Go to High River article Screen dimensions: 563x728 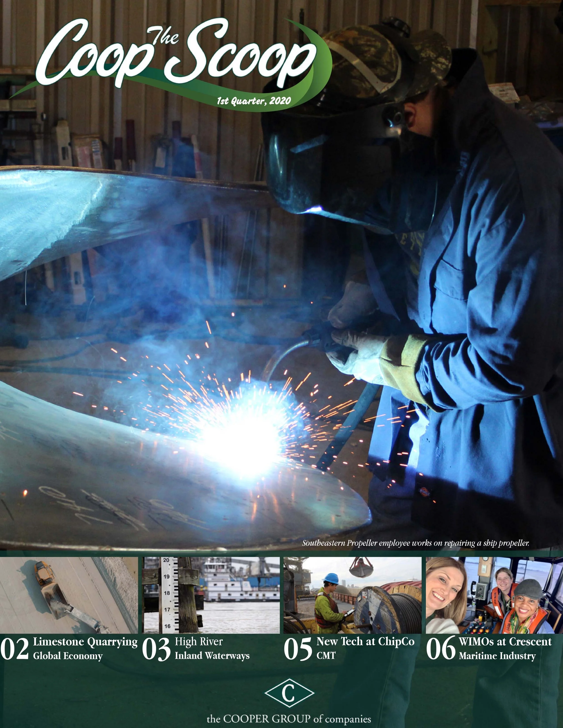coord(199,642)
